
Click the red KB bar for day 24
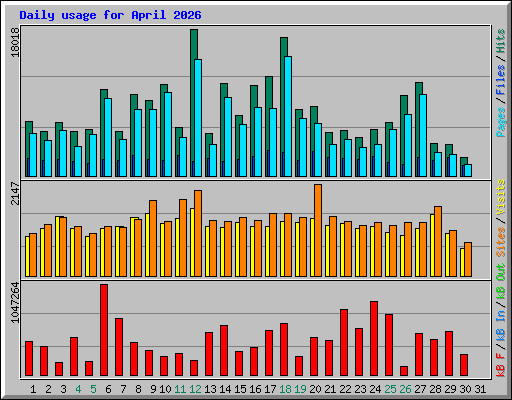(x=374, y=338)
